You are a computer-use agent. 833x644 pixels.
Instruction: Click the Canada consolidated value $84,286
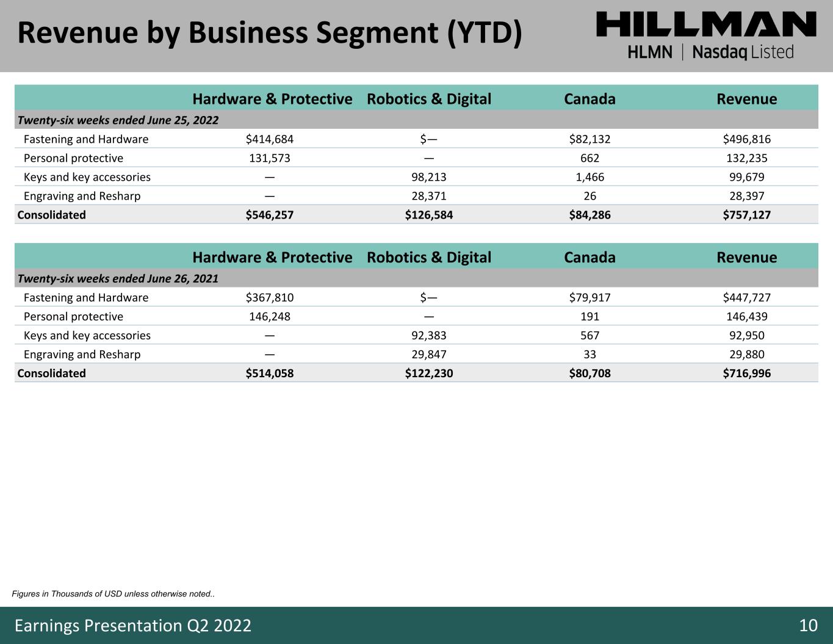[x=590, y=215]
